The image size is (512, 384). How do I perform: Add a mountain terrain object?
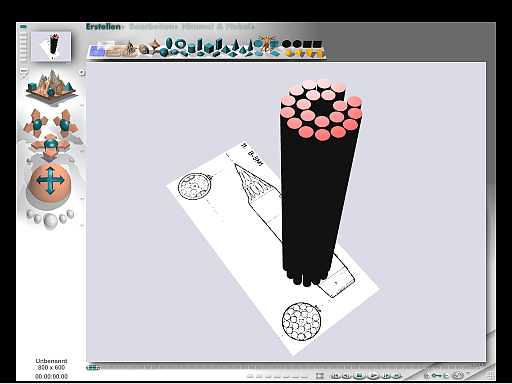point(129,49)
